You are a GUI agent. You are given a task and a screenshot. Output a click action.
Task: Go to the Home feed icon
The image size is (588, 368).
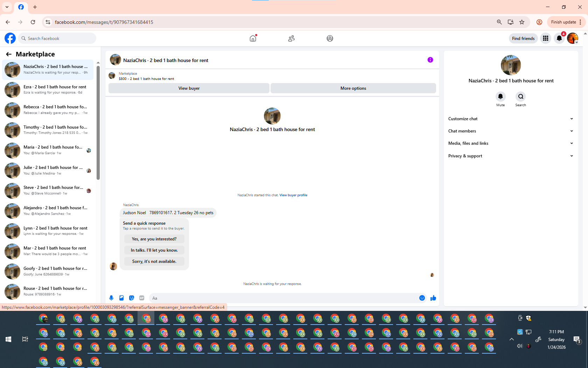tap(253, 38)
